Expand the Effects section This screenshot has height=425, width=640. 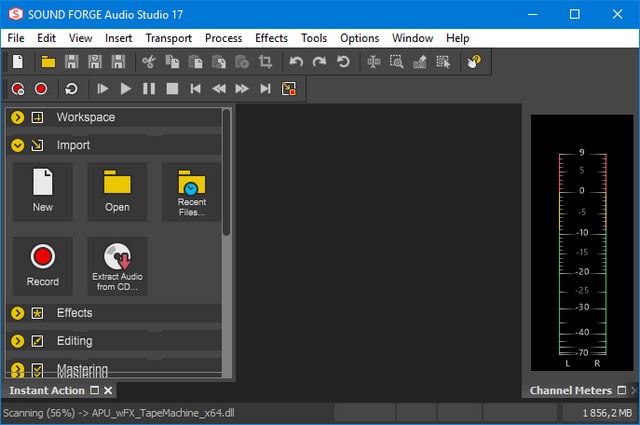[17, 313]
